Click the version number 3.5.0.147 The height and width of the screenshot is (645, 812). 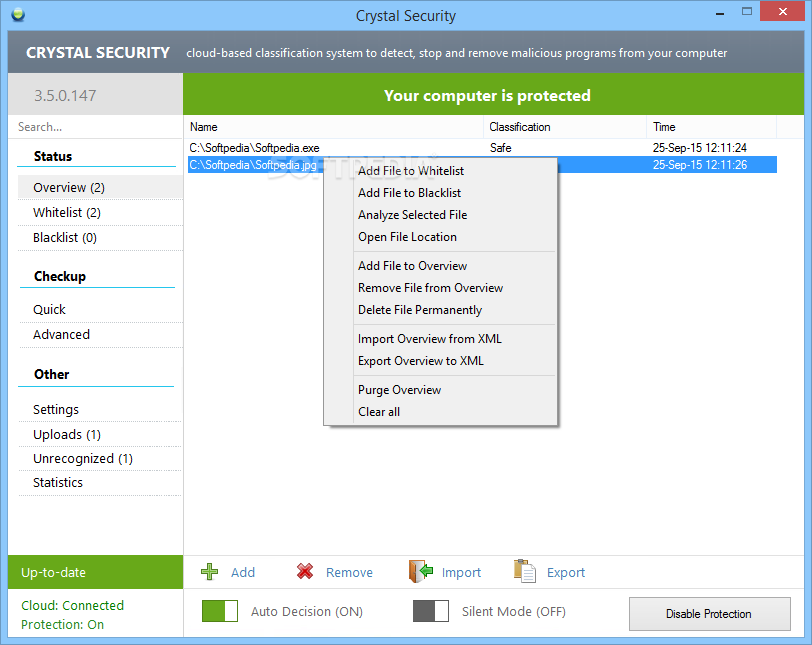(x=65, y=96)
